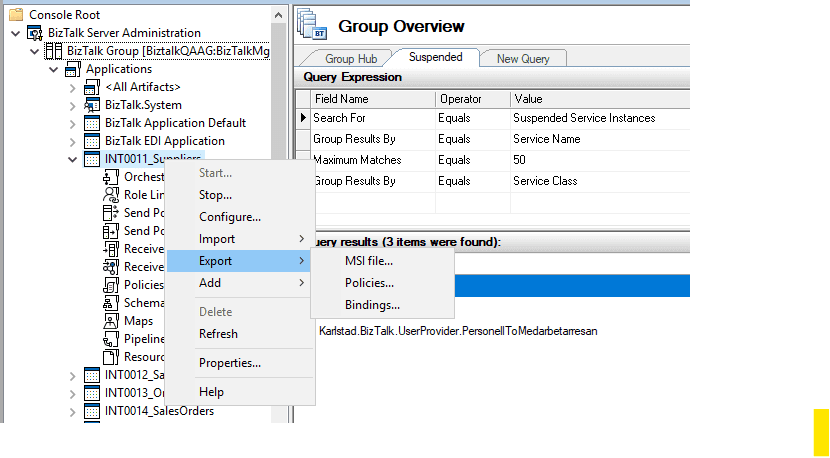This screenshot has height=458, width=830.
Task: Collapse the BizTalk Group node
Action: point(35,51)
